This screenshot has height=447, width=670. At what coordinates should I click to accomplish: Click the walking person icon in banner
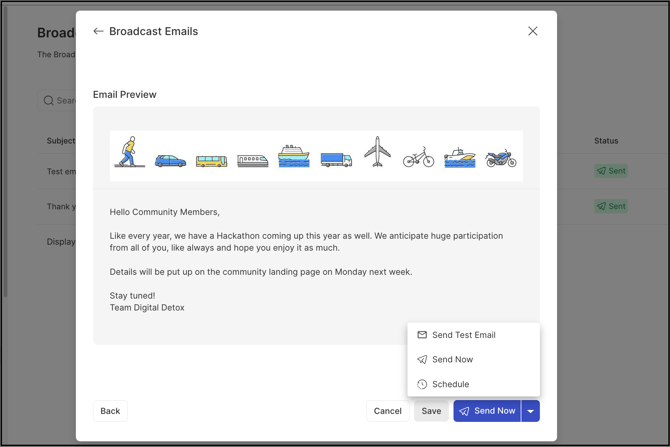tap(129, 153)
